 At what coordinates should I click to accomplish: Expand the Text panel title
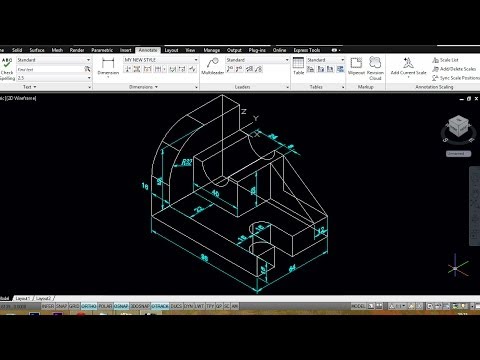tap(30, 87)
